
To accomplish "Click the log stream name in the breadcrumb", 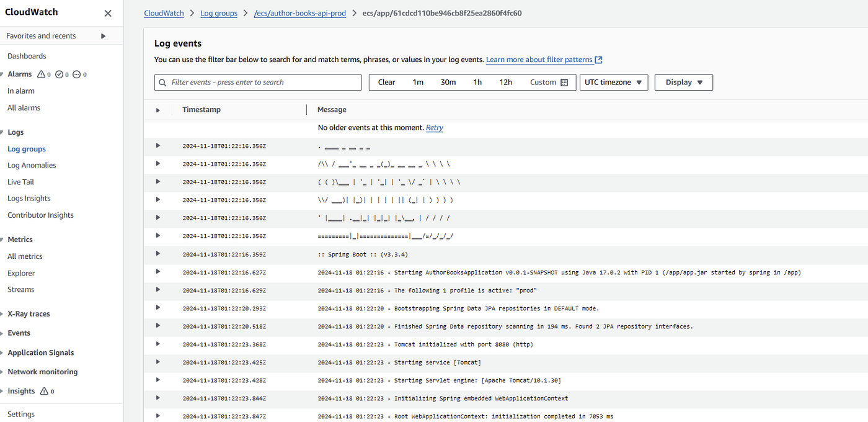I will pyautogui.click(x=442, y=13).
